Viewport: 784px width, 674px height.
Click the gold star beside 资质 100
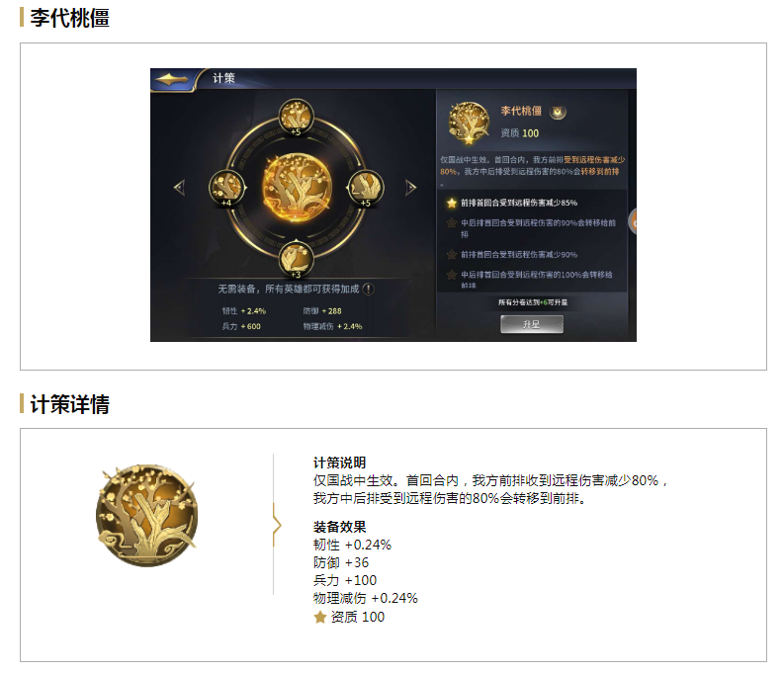pyautogui.click(x=320, y=618)
